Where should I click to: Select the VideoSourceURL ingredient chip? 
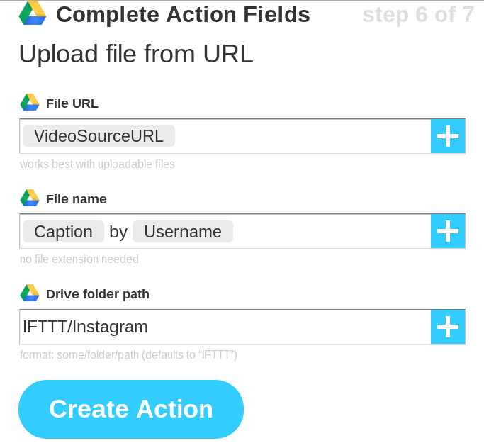click(99, 136)
